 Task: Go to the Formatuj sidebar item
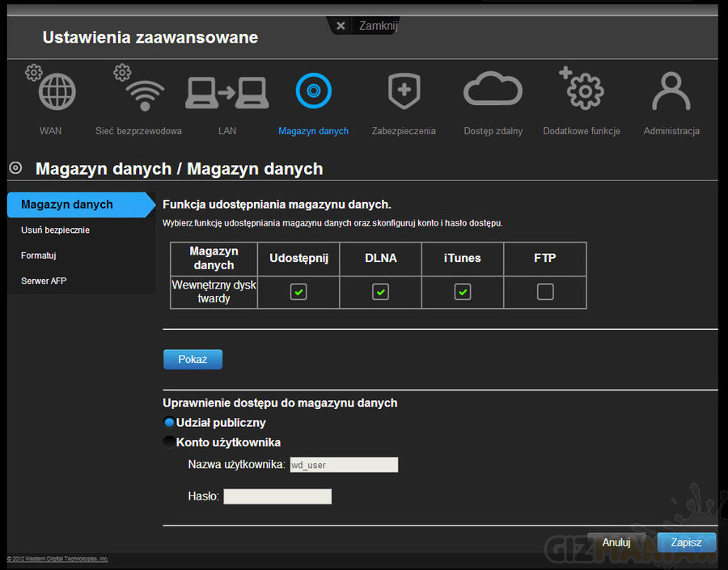tap(38, 255)
